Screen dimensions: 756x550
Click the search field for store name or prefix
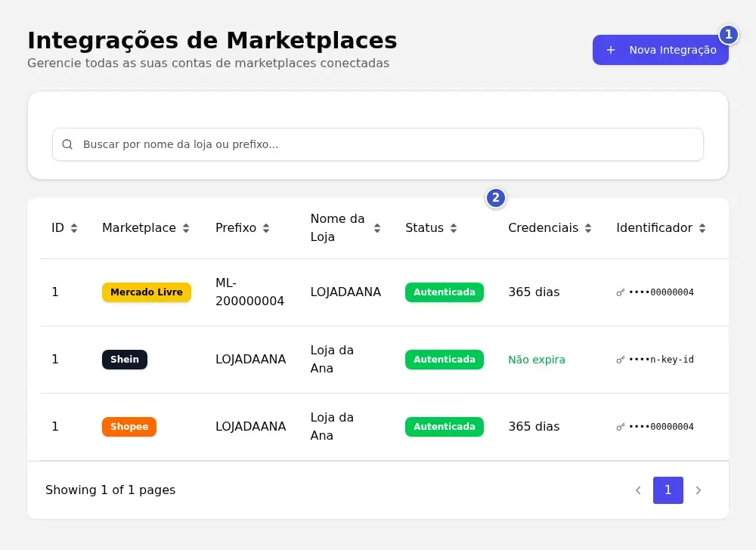pyautogui.click(x=377, y=144)
